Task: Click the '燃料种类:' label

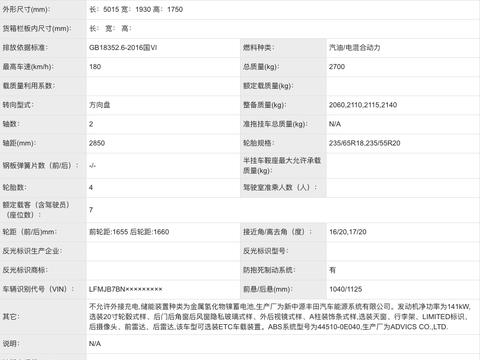Action: [x=259, y=48]
